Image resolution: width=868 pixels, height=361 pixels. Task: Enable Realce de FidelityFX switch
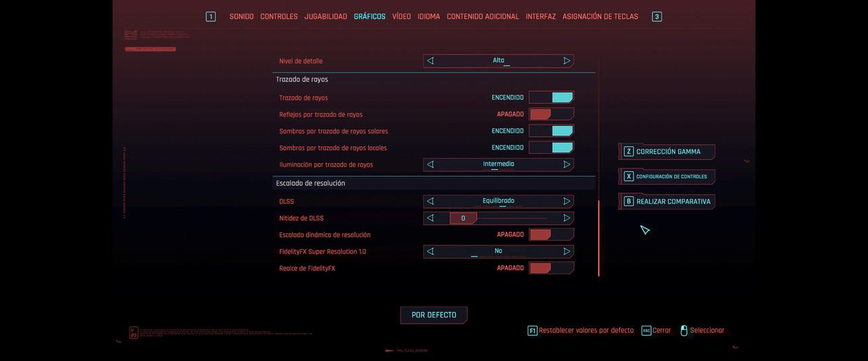(x=551, y=268)
